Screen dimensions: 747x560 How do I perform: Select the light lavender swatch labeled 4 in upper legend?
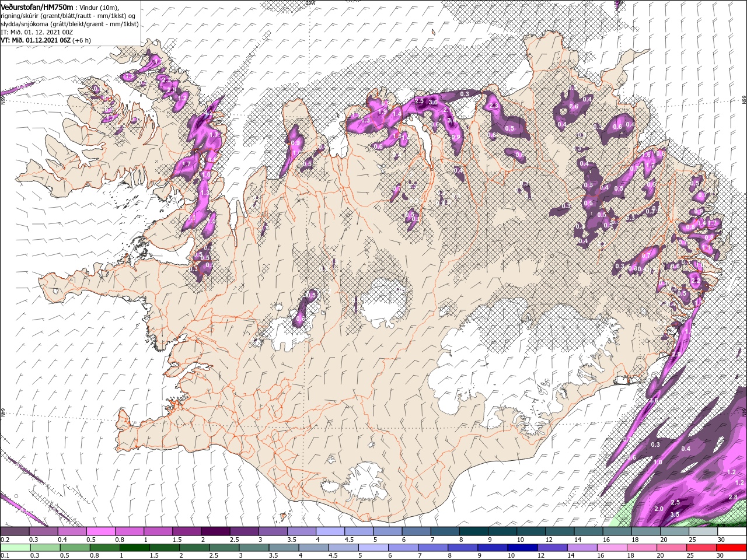pos(330,531)
